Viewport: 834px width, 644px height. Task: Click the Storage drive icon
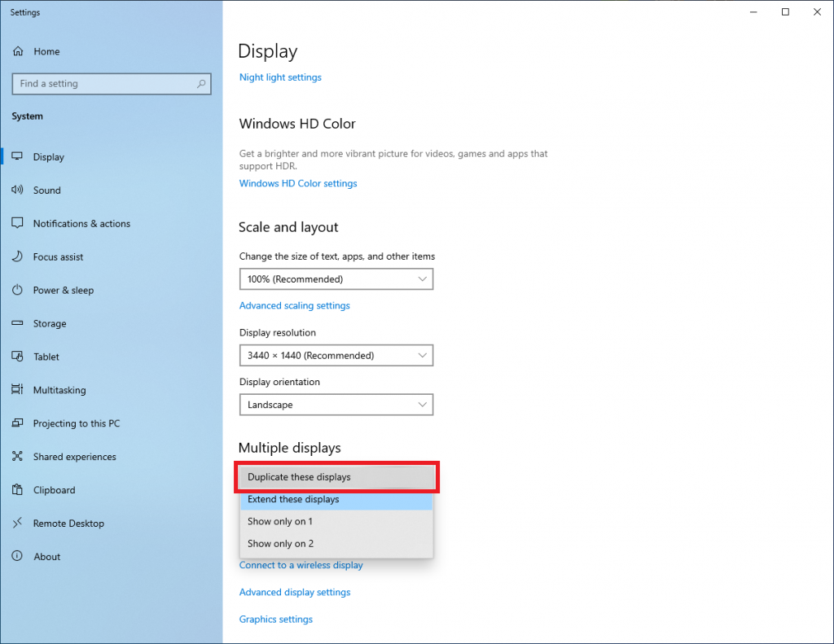pyautogui.click(x=18, y=322)
